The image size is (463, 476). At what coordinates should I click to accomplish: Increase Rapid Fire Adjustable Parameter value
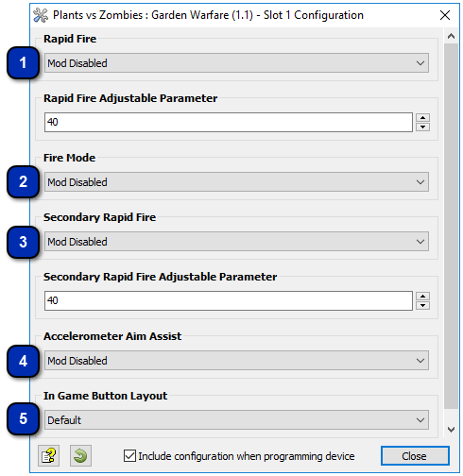pyautogui.click(x=422, y=118)
